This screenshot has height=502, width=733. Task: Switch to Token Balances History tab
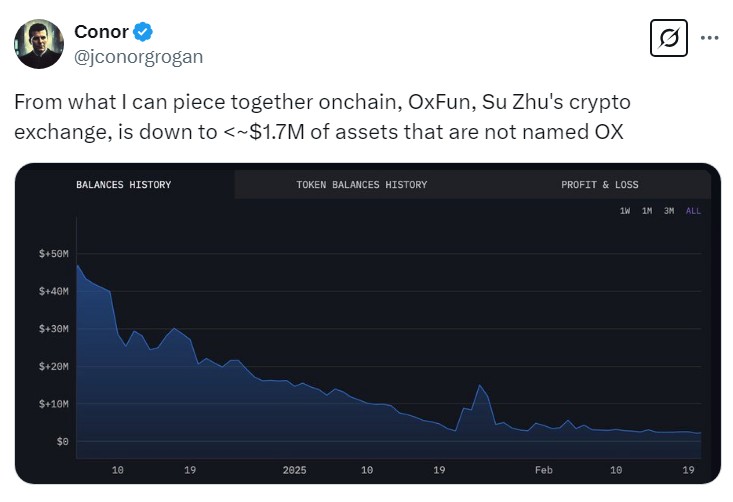(x=361, y=185)
